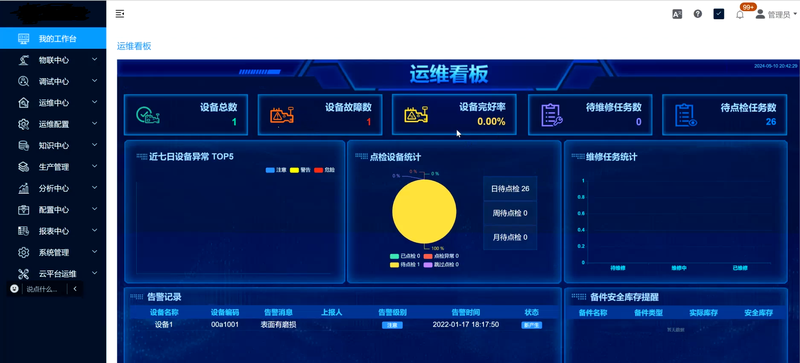The height and width of the screenshot is (363, 800).
Task: Open the language translation icon
Action: point(677,14)
